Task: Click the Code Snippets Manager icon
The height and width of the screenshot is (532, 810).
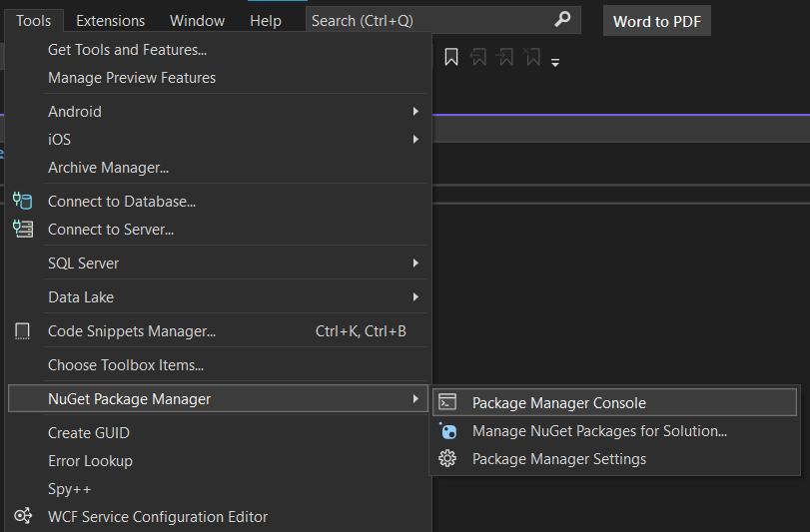Action: click(x=22, y=330)
